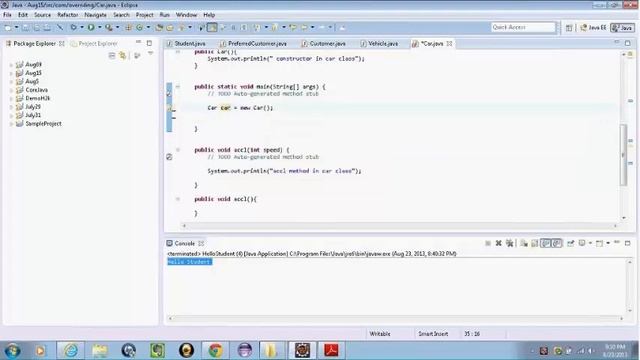
Task: Expand the DemoH2k project node
Action: (x=11, y=98)
